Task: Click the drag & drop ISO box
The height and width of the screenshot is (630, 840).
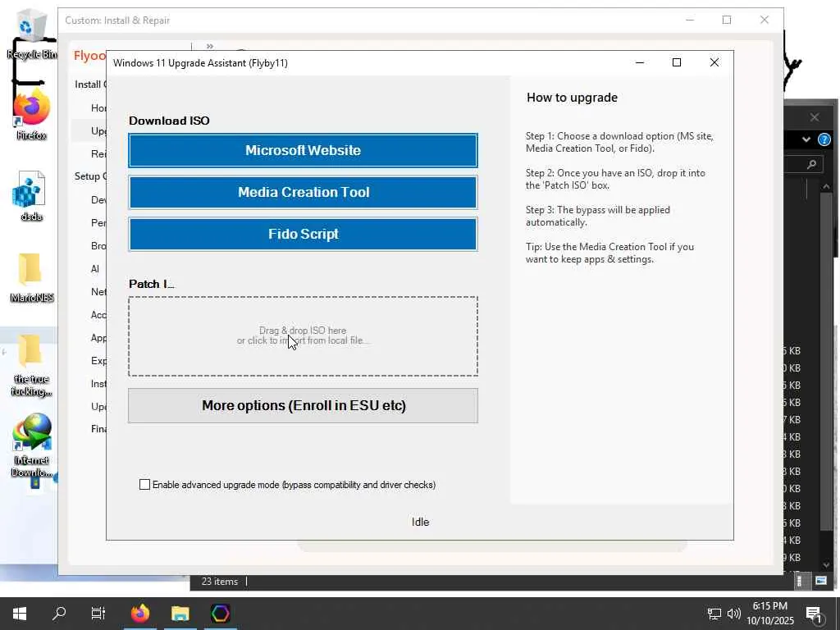Action: (303, 336)
